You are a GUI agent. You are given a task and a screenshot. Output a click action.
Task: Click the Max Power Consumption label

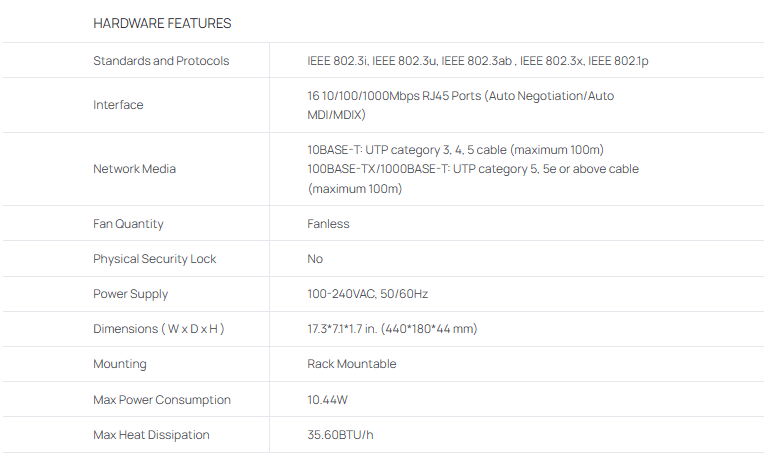pyautogui.click(x=162, y=400)
